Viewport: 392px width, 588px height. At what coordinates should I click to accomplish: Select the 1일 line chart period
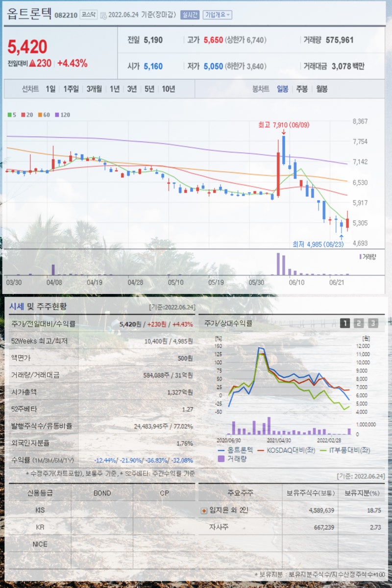pyautogui.click(x=50, y=89)
